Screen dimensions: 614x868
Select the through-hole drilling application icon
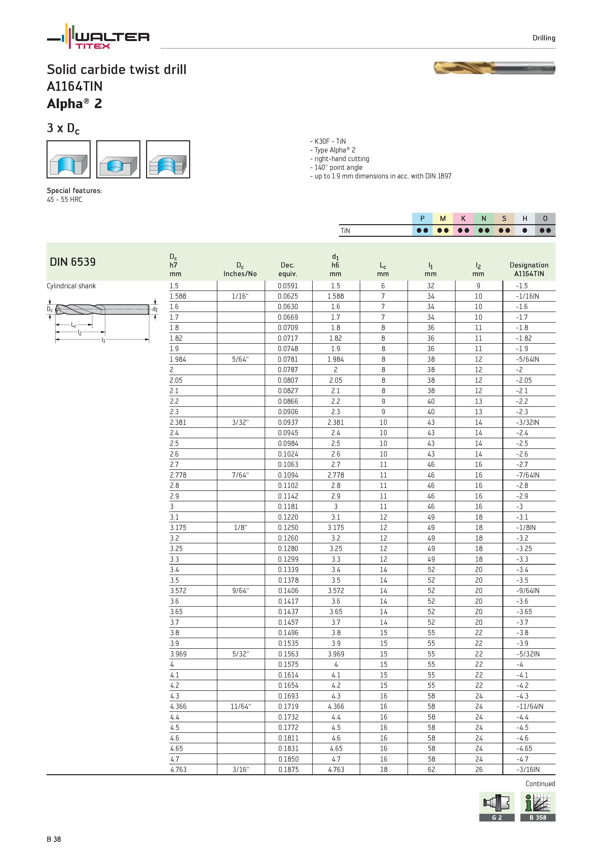click(69, 159)
